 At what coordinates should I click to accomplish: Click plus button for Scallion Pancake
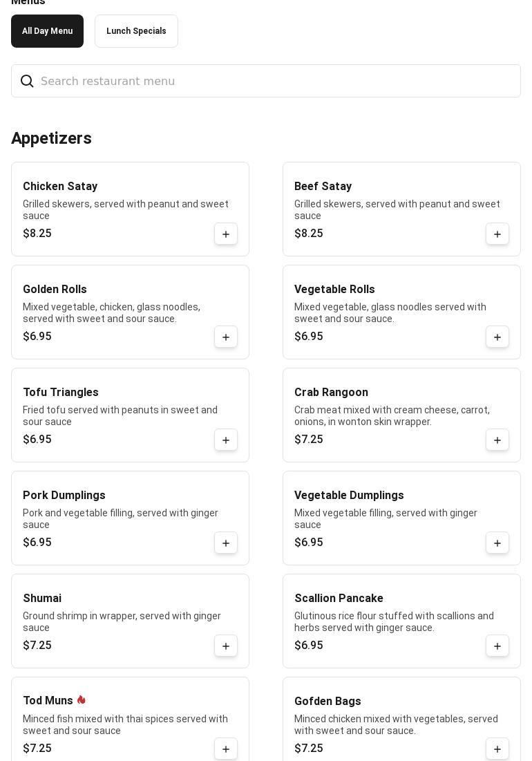pyautogui.click(x=497, y=646)
